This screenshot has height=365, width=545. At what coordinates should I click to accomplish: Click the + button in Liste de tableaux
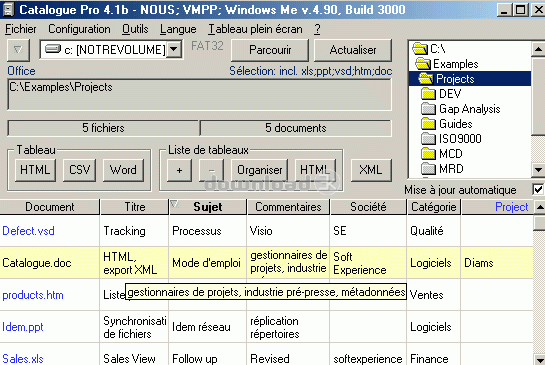[x=179, y=170]
